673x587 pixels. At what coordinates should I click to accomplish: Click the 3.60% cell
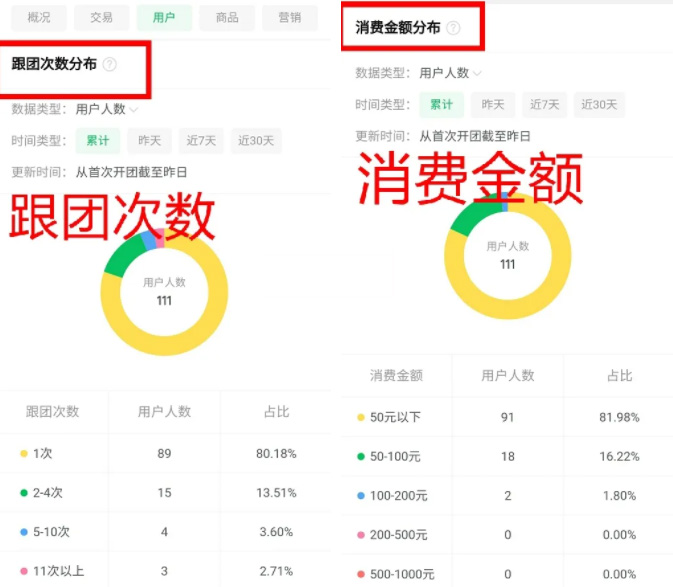pos(276,532)
